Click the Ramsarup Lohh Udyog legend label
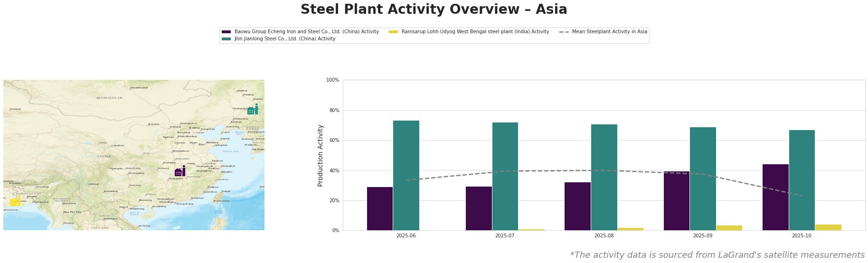The image size is (868, 263). pyautogui.click(x=475, y=32)
